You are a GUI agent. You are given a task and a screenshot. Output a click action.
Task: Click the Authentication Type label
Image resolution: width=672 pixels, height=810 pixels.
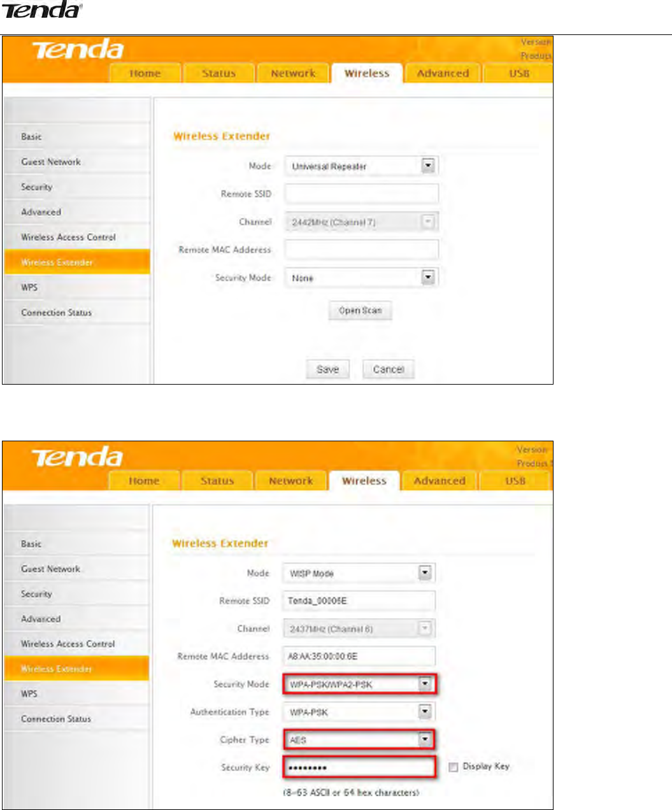click(x=230, y=712)
